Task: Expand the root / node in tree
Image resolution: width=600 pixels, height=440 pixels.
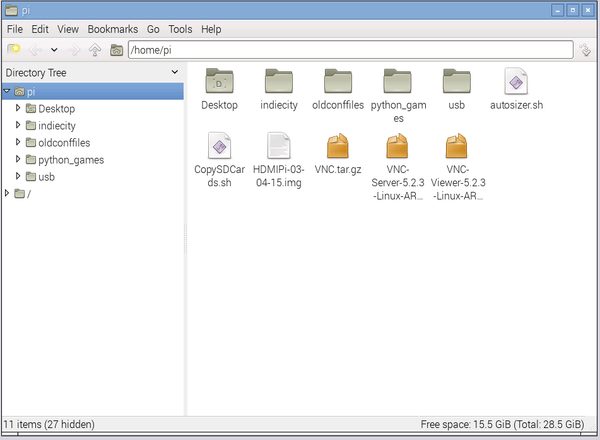Action: coord(8,193)
